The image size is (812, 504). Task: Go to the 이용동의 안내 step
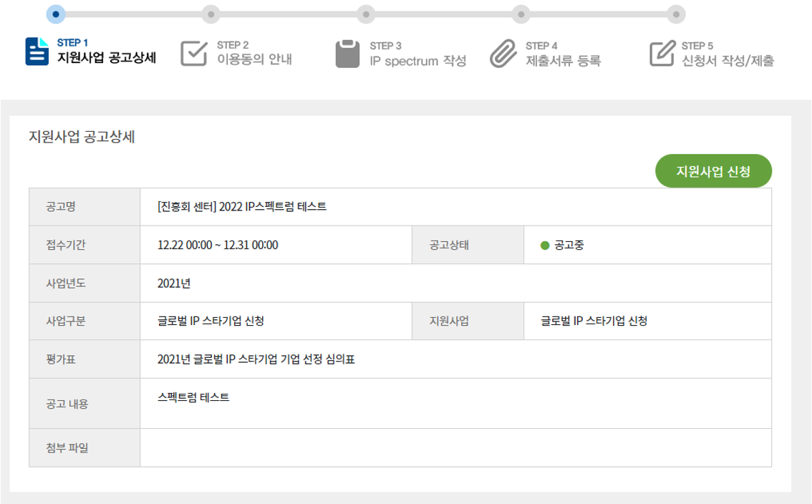254,61
